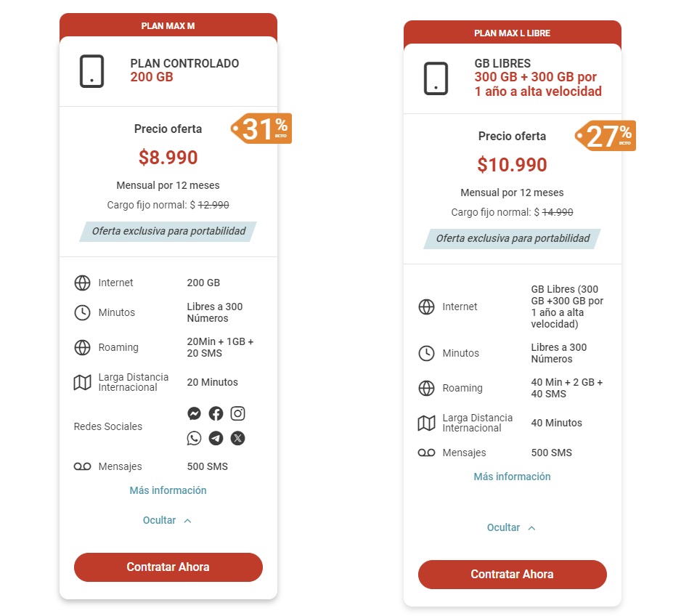Image resolution: width=689 pixels, height=616 pixels.
Task: Click the Mensajes voicemail icon on Plan Max L
Action: point(426,452)
